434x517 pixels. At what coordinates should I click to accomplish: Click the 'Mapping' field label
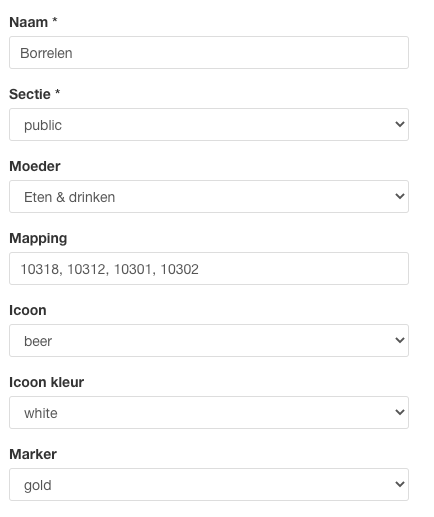click(x=38, y=239)
